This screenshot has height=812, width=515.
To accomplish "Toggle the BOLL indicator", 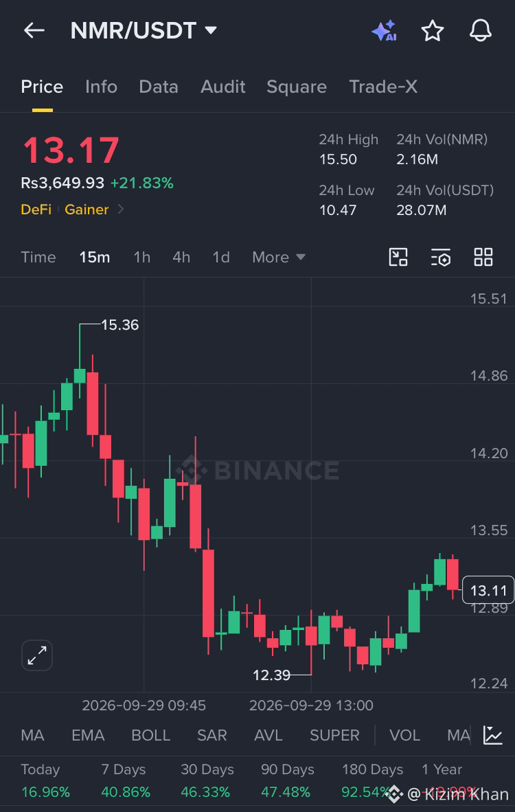I will tap(150, 735).
